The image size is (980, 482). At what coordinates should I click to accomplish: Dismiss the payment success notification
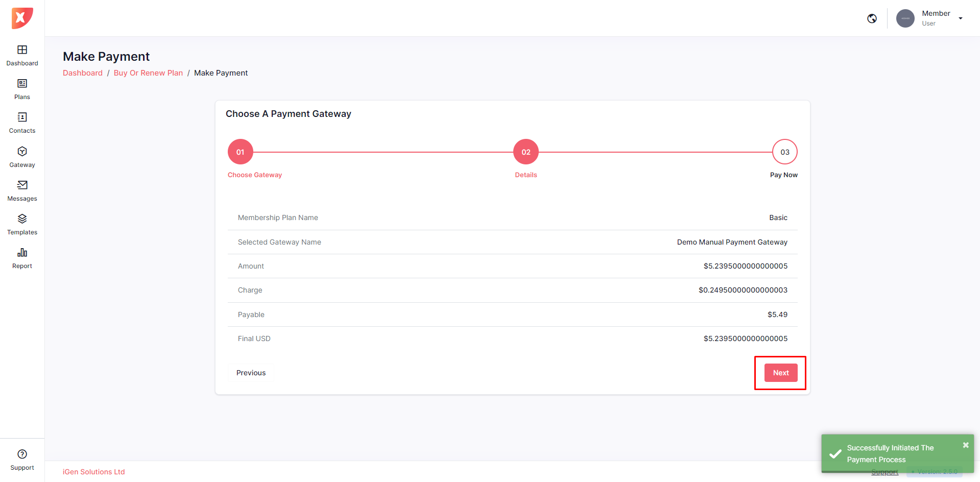pos(965,445)
